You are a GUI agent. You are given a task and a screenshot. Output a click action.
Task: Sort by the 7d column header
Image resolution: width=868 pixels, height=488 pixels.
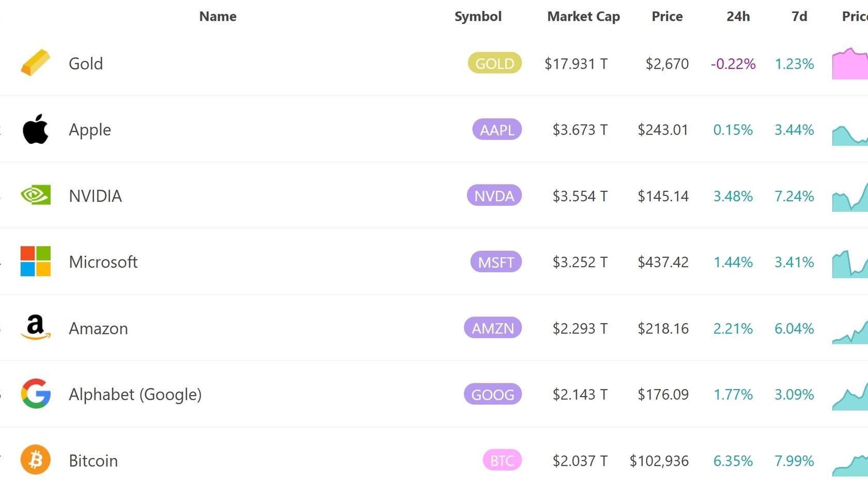click(x=799, y=17)
